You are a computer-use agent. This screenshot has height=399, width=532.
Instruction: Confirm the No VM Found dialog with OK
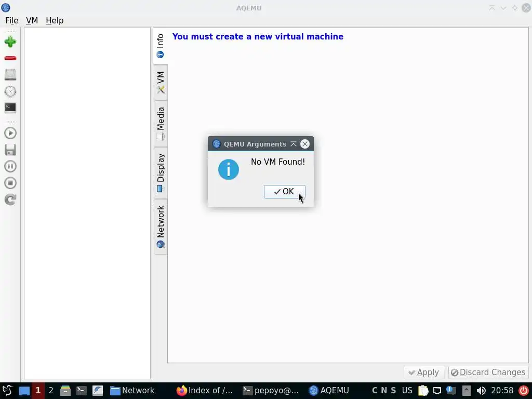(x=284, y=191)
